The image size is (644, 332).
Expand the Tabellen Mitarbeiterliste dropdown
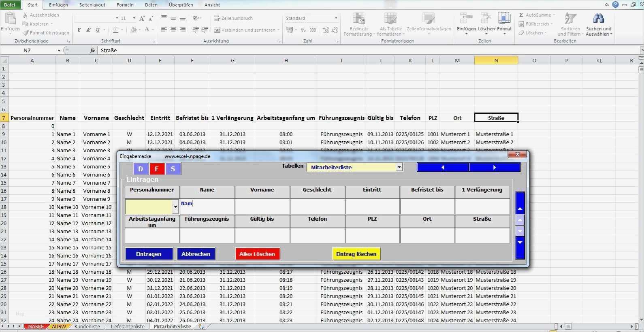click(399, 167)
